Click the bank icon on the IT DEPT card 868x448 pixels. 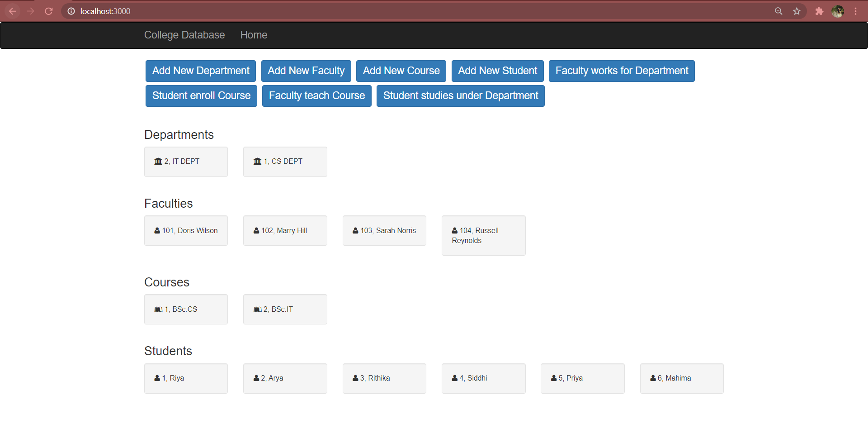point(158,161)
